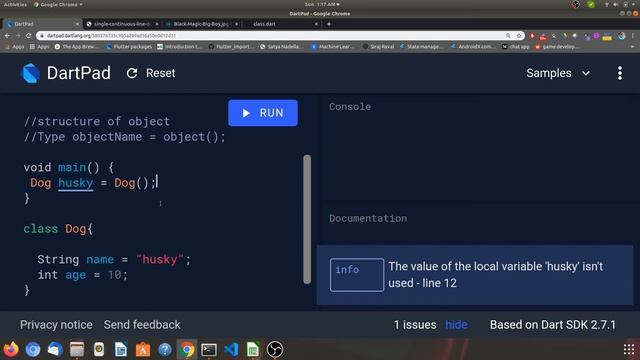Close the DartPad browser tab
The image size is (640, 360).
(x=77, y=24)
